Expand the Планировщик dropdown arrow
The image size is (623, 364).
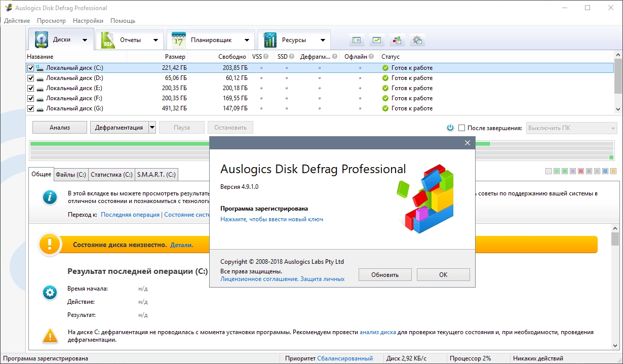(247, 40)
